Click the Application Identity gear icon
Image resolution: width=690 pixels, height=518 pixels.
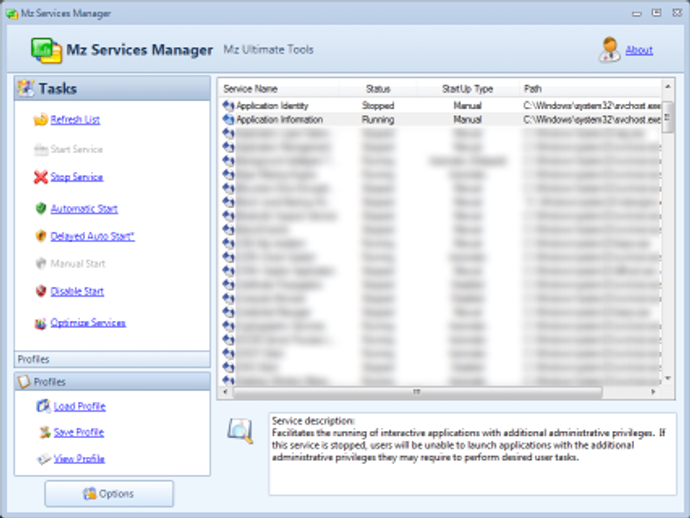point(228,106)
